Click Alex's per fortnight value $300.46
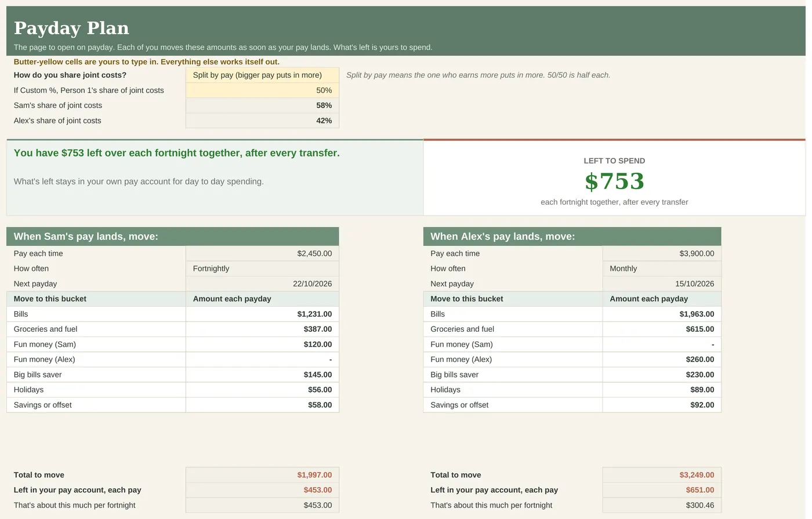 click(x=662, y=505)
